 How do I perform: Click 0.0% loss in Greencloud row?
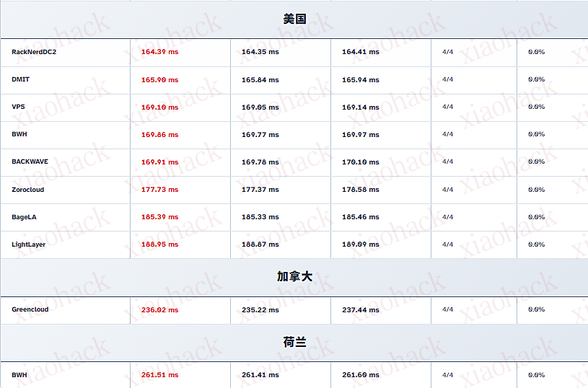tap(536, 309)
